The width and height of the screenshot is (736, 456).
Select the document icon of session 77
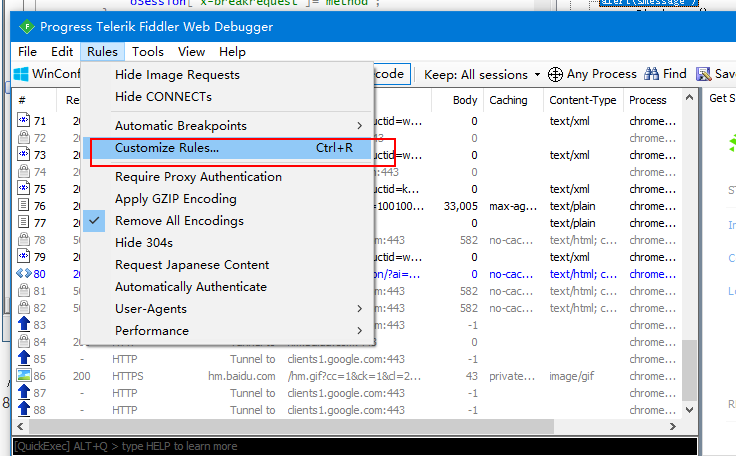click(23, 222)
